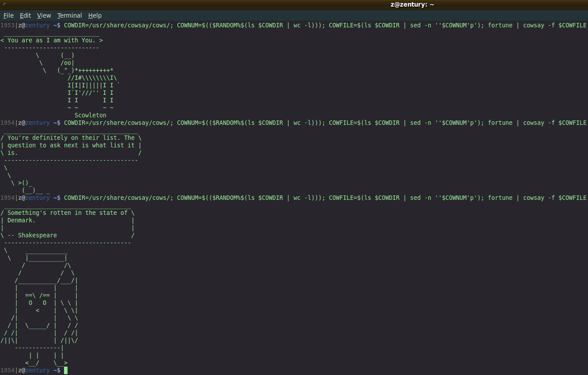588x375 pixels.
Task: Click the 'You are as I am with You.' bubble
Action: (52, 40)
